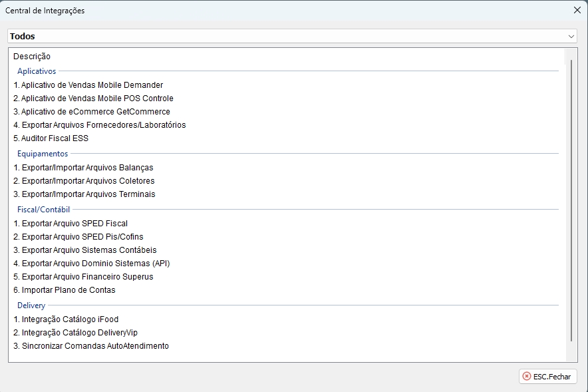Open Aplicativo de eCommerce GetCommerce
The height and width of the screenshot is (392, 588).
click(x=92, y=112)
